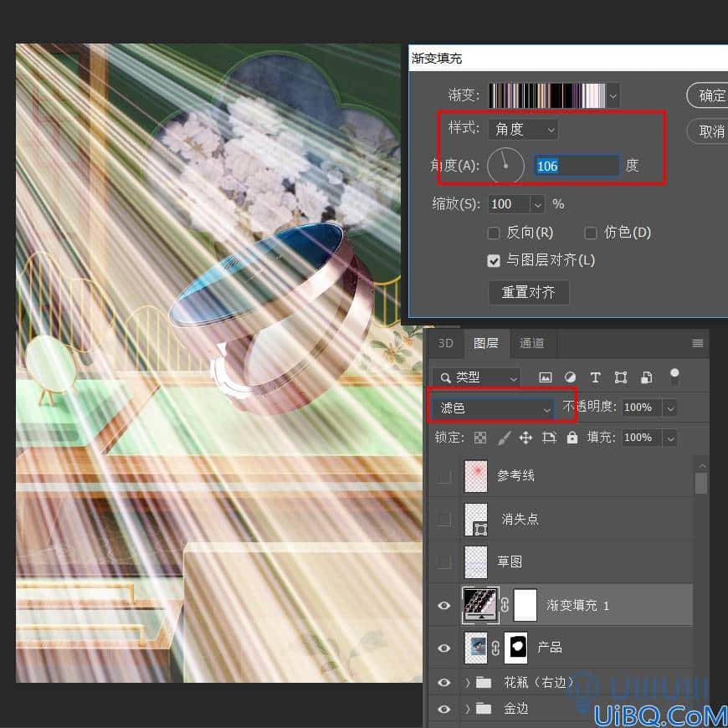This screenshot has height=728, width=728.
Task: Enable the 反向(R) checkbox
Action: [493, 233]
